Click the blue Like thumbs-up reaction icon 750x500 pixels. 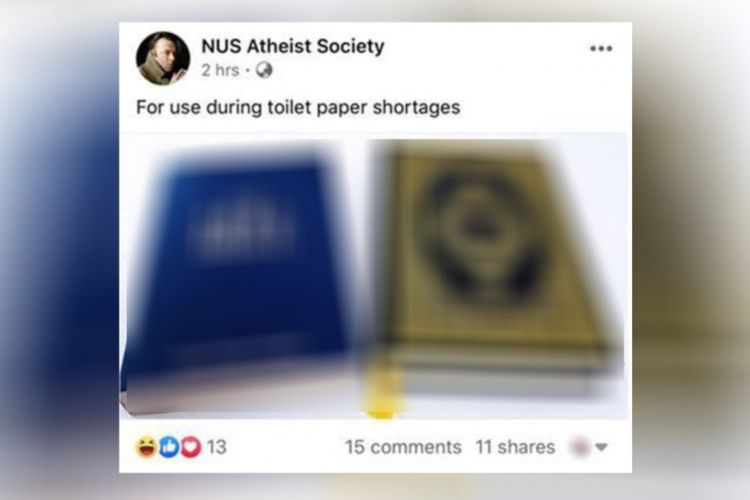[x=169, y=447]
